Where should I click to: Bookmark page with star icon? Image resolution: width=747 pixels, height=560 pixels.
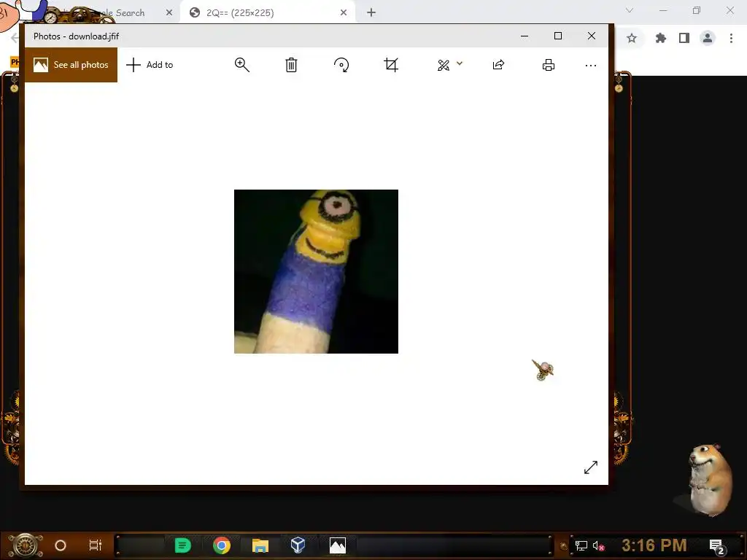click(x=632, y=38)
